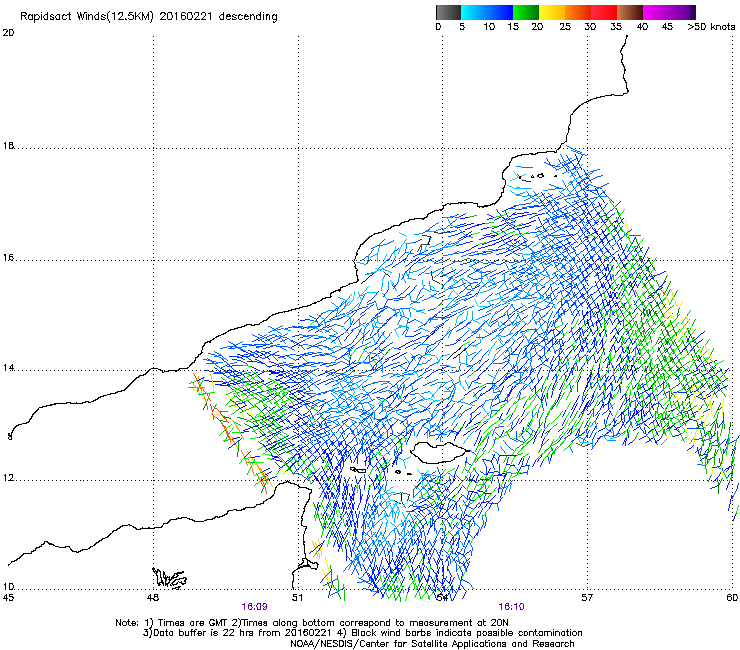
Task: Click the latitude label 12
Action: (8, 478)
